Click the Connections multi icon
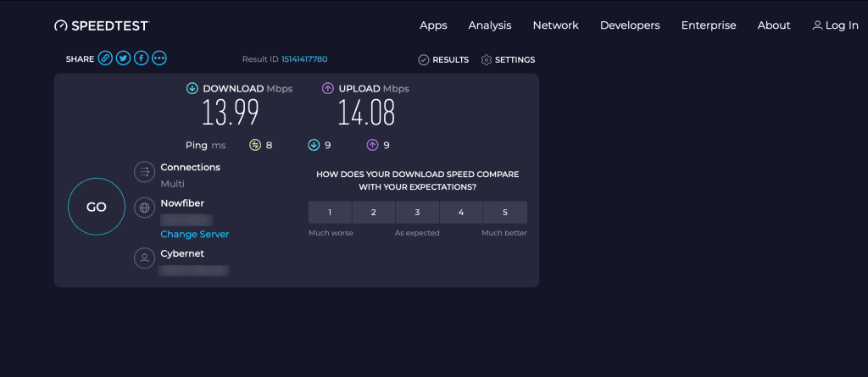 [144, 172]
